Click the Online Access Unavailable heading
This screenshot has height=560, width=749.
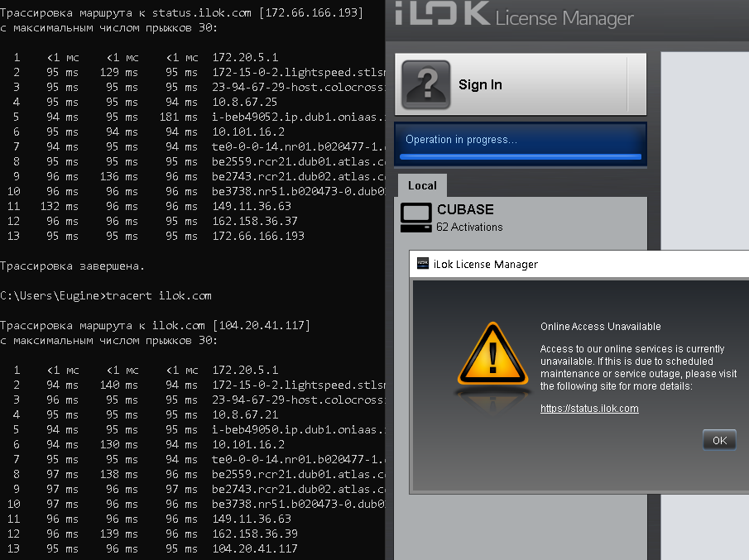click(x=601, y=327)
